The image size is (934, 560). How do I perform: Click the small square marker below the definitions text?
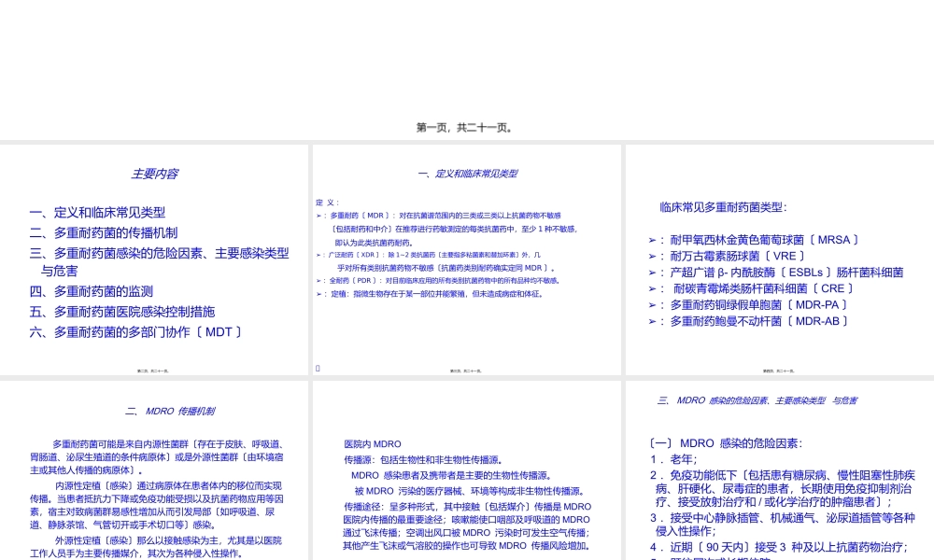pos(318,367)
